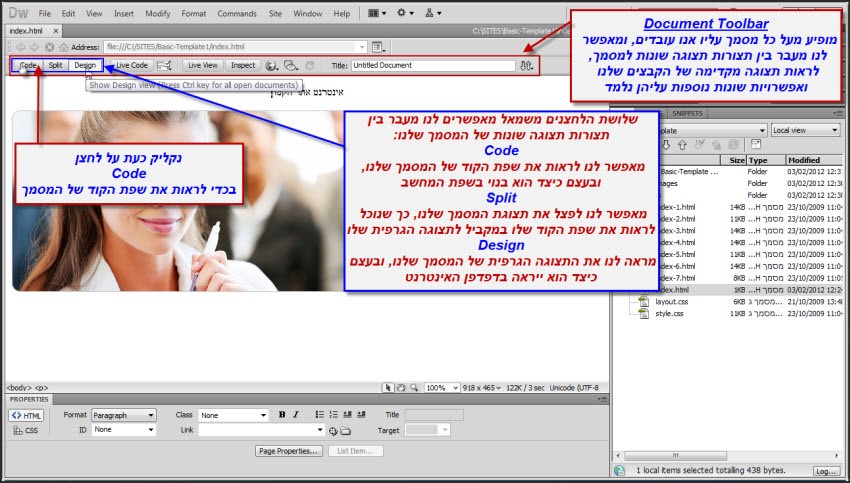
Task: Switch to Split view
Action: (x=56, y=66)
